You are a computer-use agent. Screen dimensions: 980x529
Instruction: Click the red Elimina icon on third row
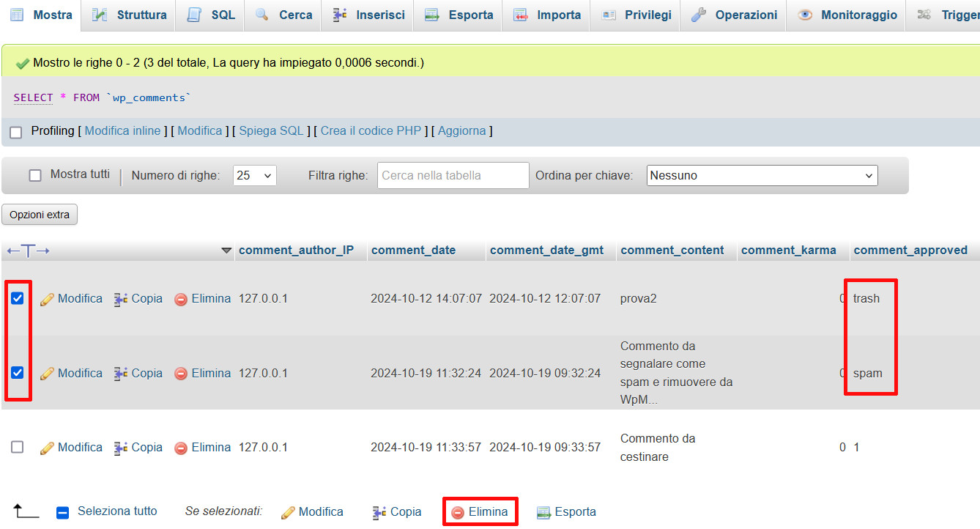pyautogui.click(x=182, y=447)
